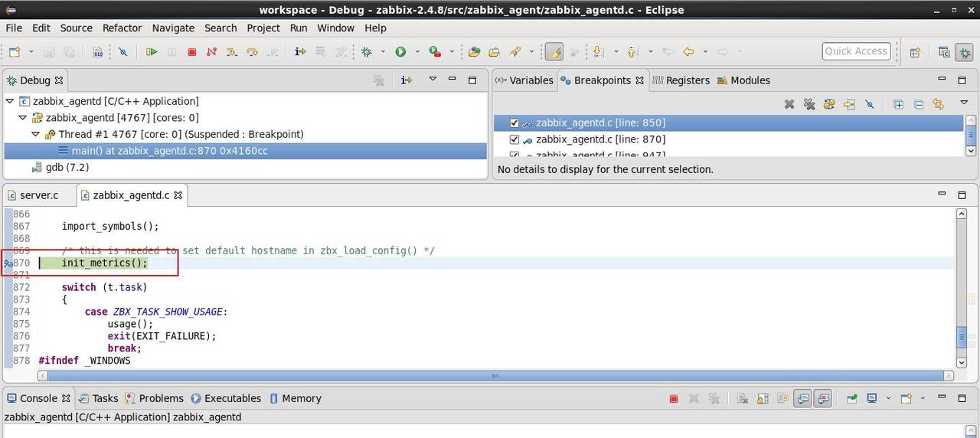Collapse the Thread #1 4767 tree node
This screenshot has width=980, height=438.
click(36, 134)
